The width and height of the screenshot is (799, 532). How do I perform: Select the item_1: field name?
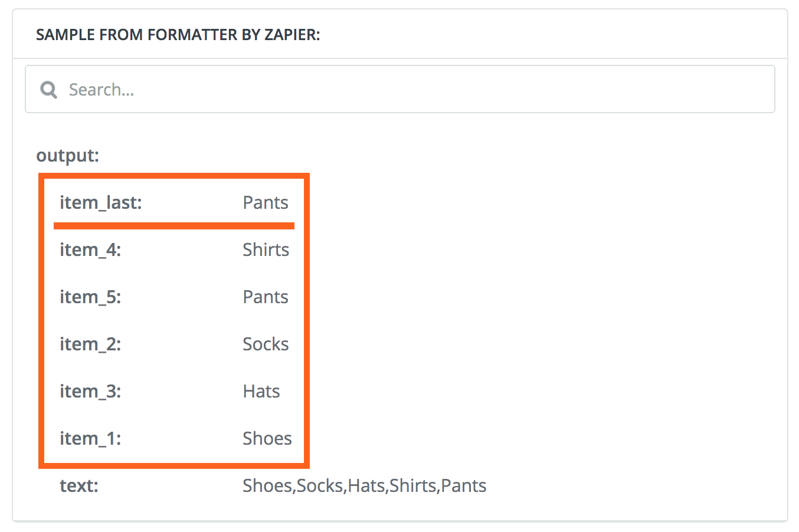[x=90, y=439]
